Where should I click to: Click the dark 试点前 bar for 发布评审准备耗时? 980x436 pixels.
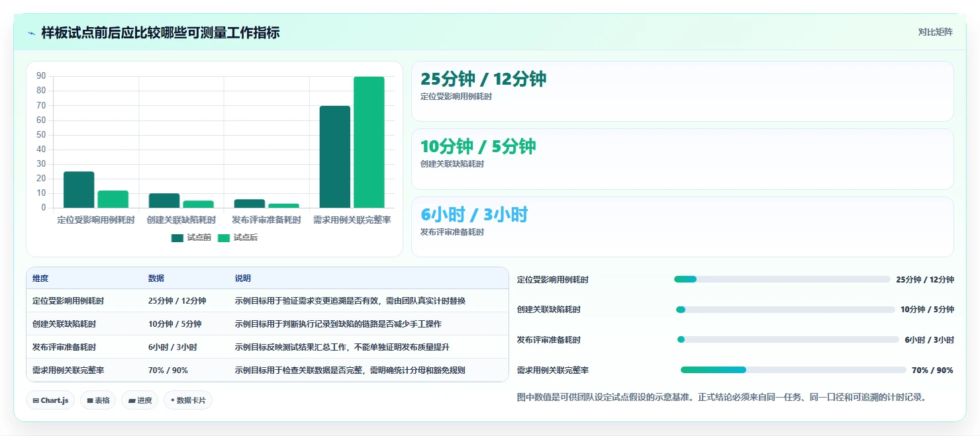click(x=250, y=204)
